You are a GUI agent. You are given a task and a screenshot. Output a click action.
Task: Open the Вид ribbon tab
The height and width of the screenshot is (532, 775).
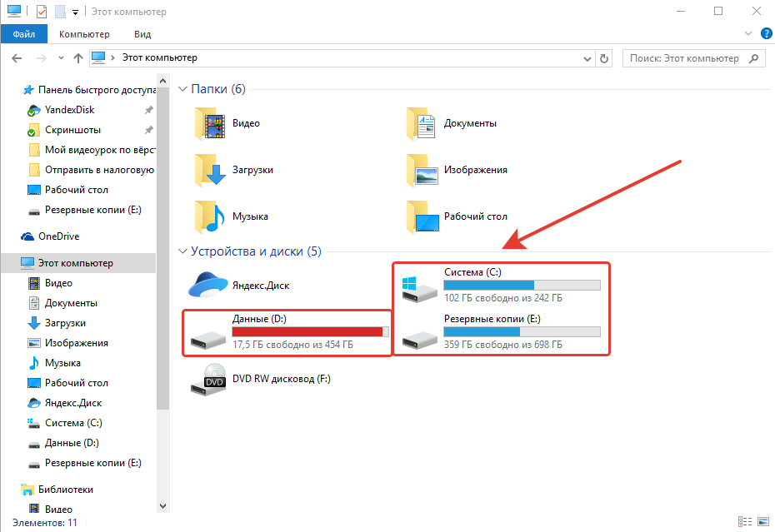coord(142,34)
